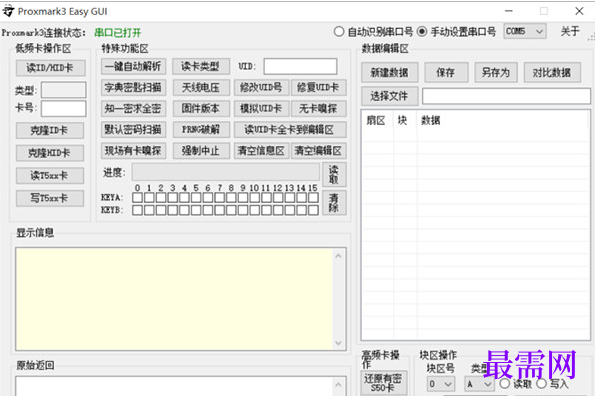
Task: Click 固件版本 firmware version button
Action: pos(201,109)
